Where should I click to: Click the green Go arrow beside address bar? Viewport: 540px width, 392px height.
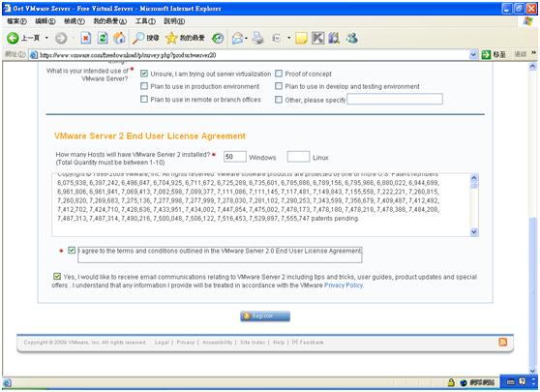(x=486, y=54)
